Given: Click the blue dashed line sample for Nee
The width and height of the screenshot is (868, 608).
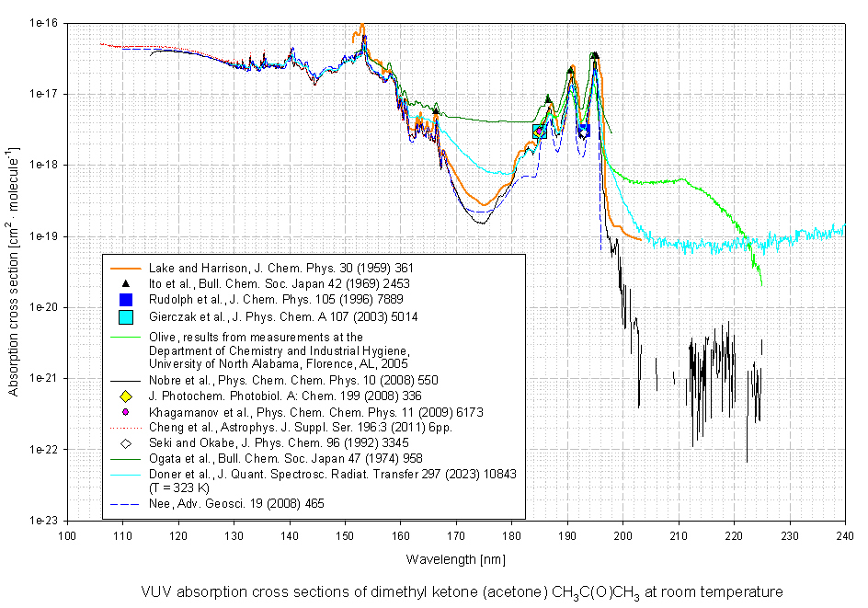Looking at the screenshot, I should 127,504.
